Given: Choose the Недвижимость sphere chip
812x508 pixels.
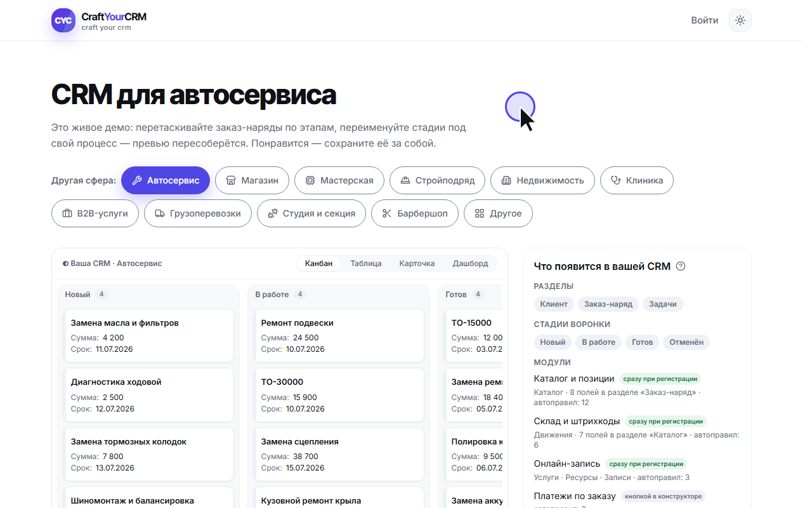Looking at the screenshot, I should coord(542,180).
